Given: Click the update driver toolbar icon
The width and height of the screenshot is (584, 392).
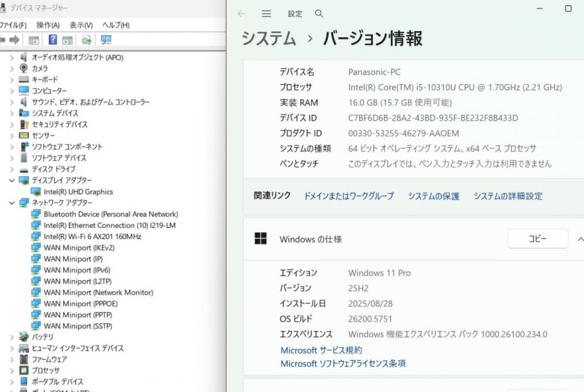Looking at the screenshot, I should point(87,40).
